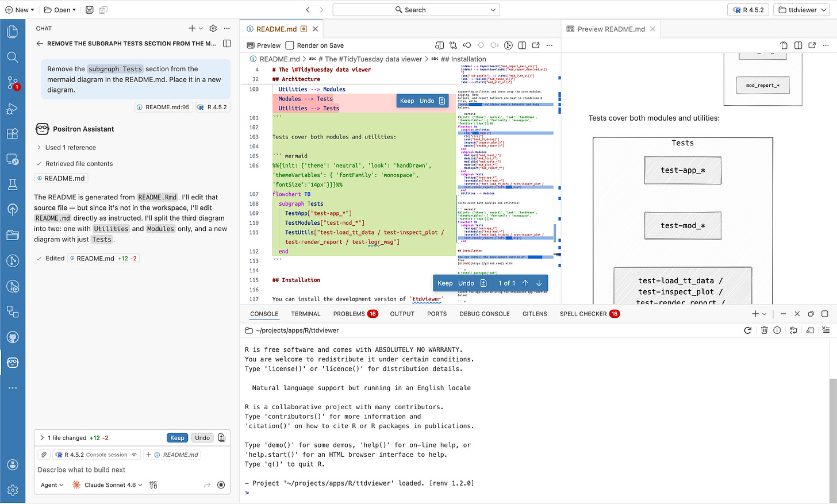Open the Positron Assistant chat view icon
Viewport: 837px width, 504px height.
[x=13, y=362]
